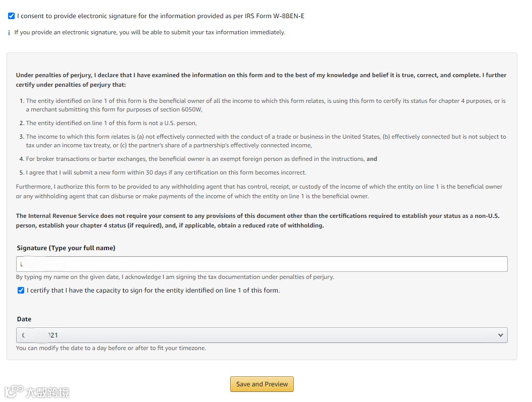Click the 'By typing my name' acknowledgement text
The height and width of the screenshot is (402, 532).
tap(175, 277)
